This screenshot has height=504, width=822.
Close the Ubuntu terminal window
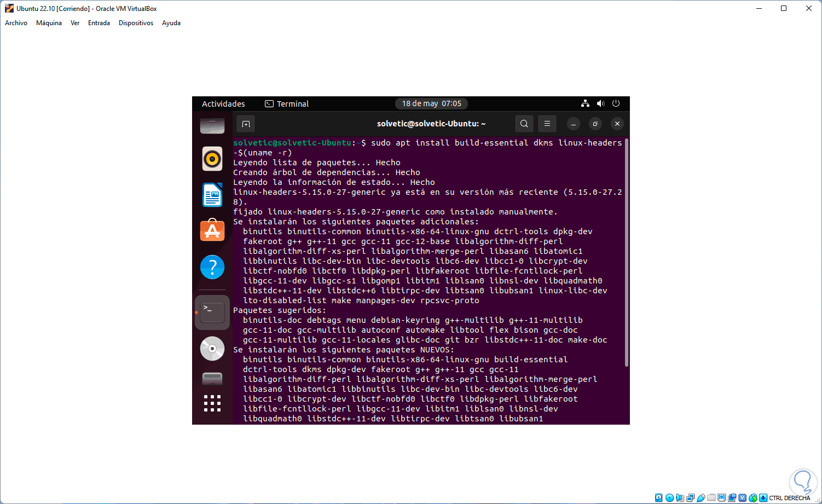[617, 124]
